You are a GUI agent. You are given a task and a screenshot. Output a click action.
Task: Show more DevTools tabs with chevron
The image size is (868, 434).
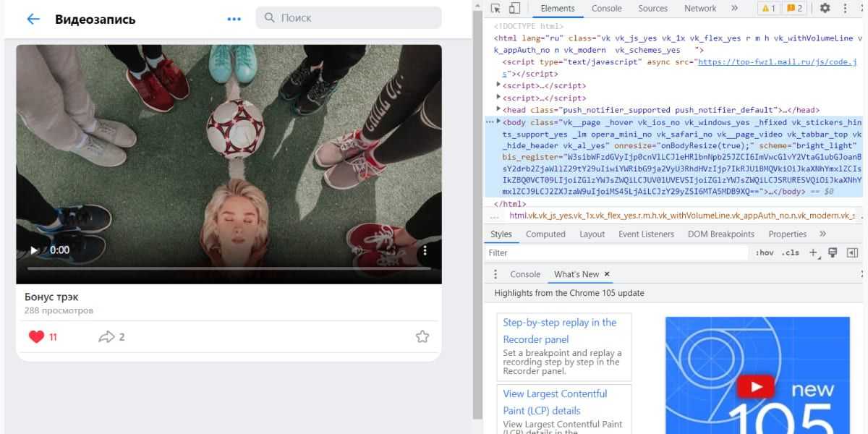[x=734, y=9]
